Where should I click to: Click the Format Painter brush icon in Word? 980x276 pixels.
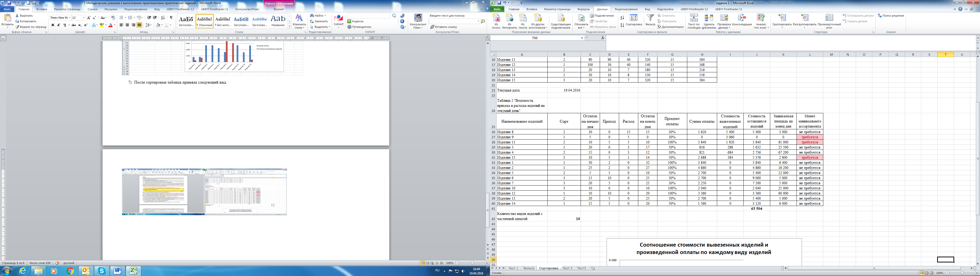point(17,27)
